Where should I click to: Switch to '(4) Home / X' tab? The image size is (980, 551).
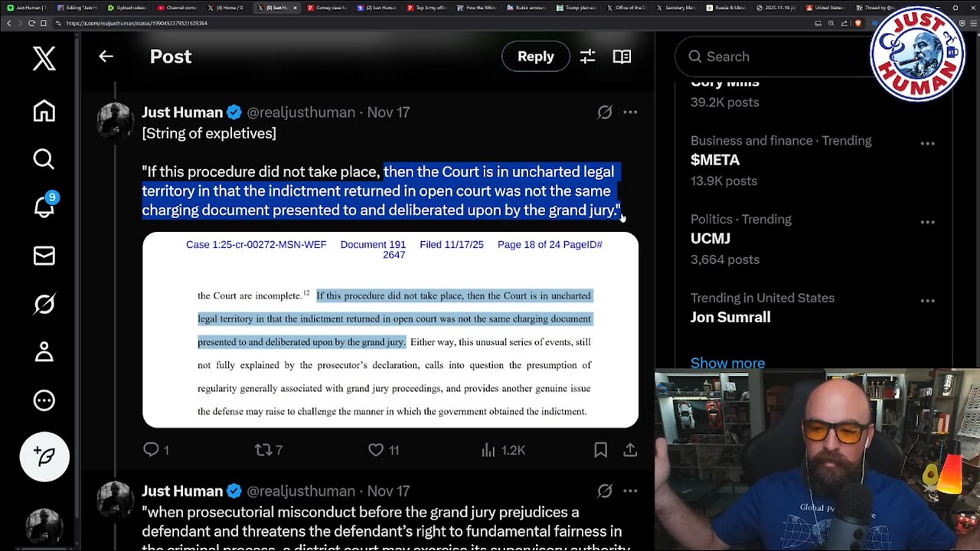tap(226, 8)
